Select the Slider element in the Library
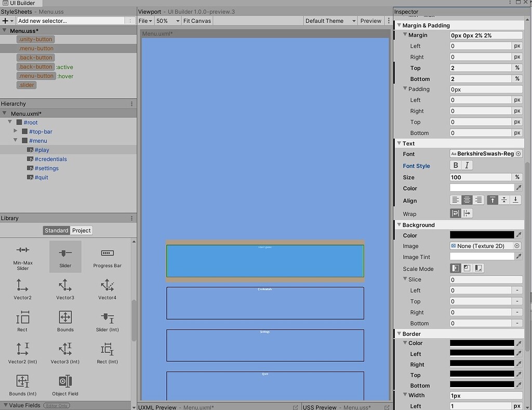532x410 pixels. coord(65,257)
